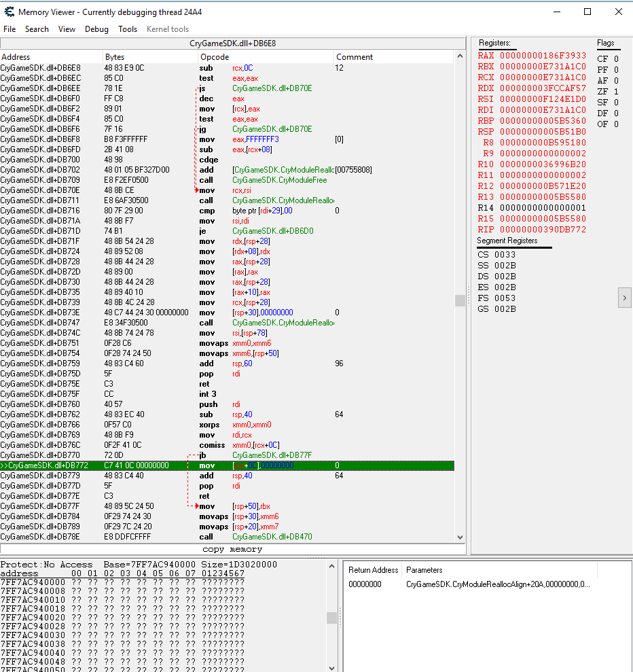Open the Search menu
This screenshot has width=633, height=672.
pos(37,29)
